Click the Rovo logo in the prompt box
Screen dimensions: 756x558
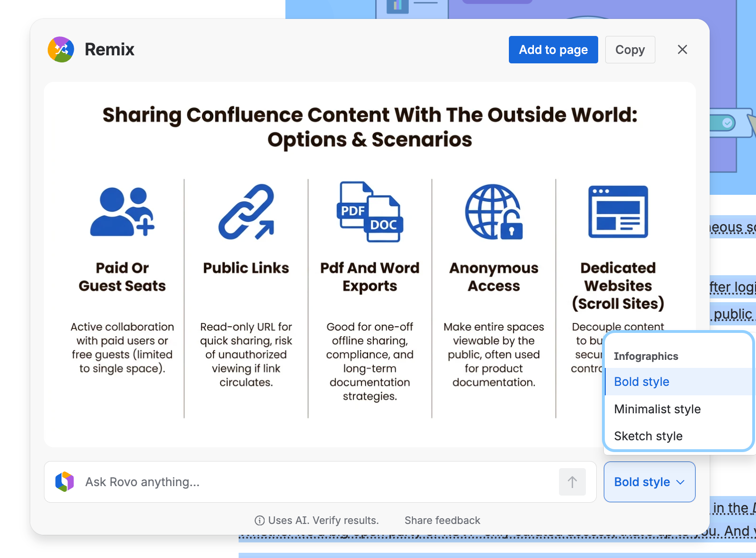click(65, 482)
